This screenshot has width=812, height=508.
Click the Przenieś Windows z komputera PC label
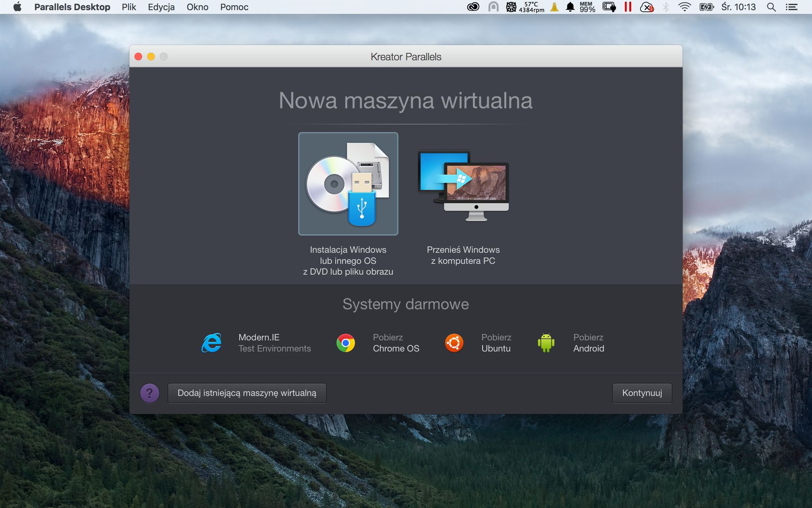coord(463,255)
